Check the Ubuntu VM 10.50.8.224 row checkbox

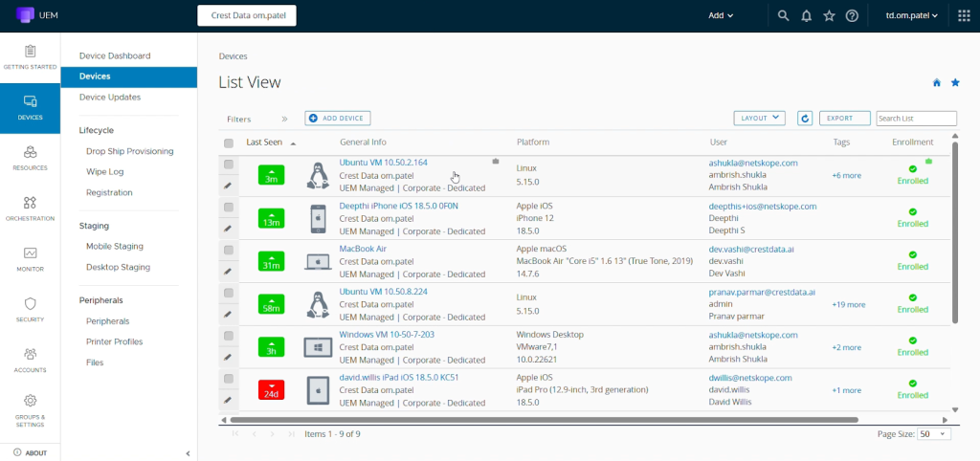[x=229, y=293]
